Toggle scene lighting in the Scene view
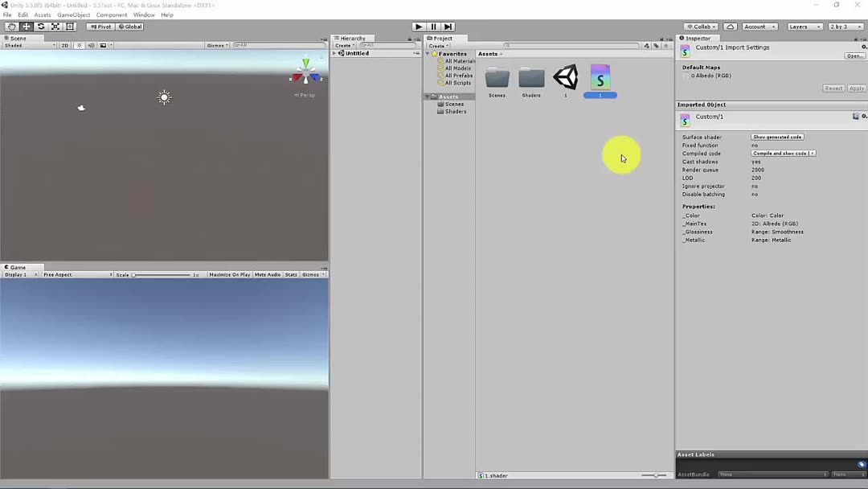 tap(77, 45)
